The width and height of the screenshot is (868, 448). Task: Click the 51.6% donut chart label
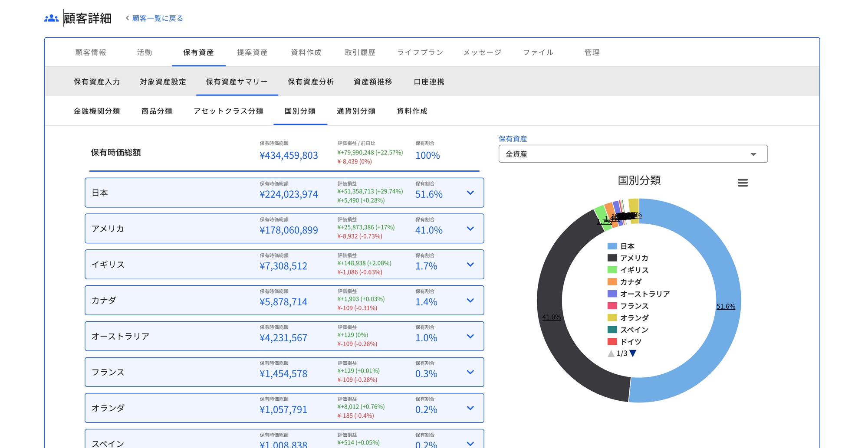coord(726,306)
